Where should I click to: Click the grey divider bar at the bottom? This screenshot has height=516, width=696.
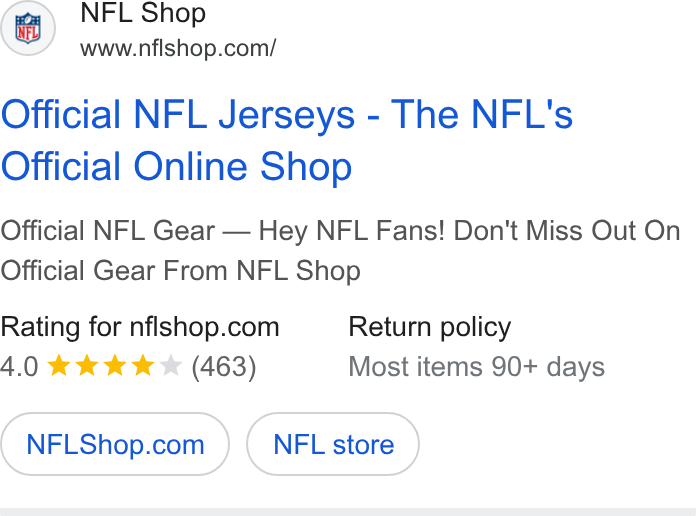(x=348, y=512)
